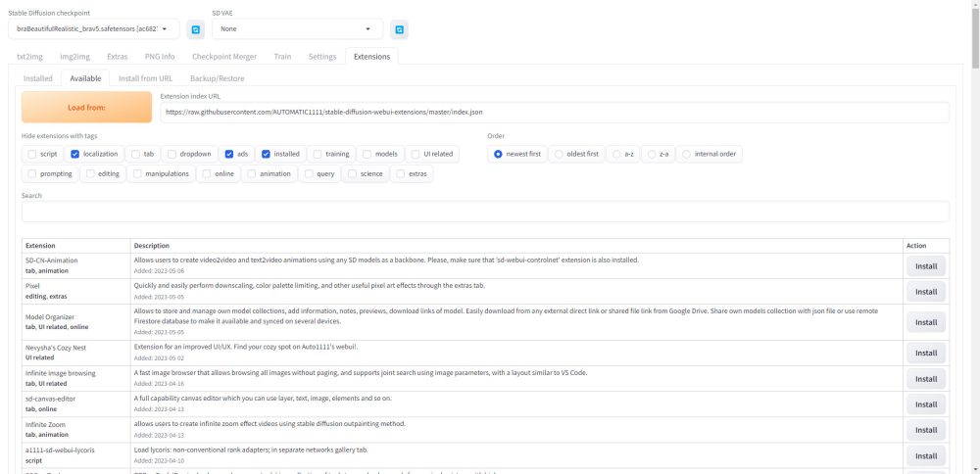Image resolution: width=980 pixels, height=474 pixels.
Task: Click the extension Search input field
Action: [485, 212]
